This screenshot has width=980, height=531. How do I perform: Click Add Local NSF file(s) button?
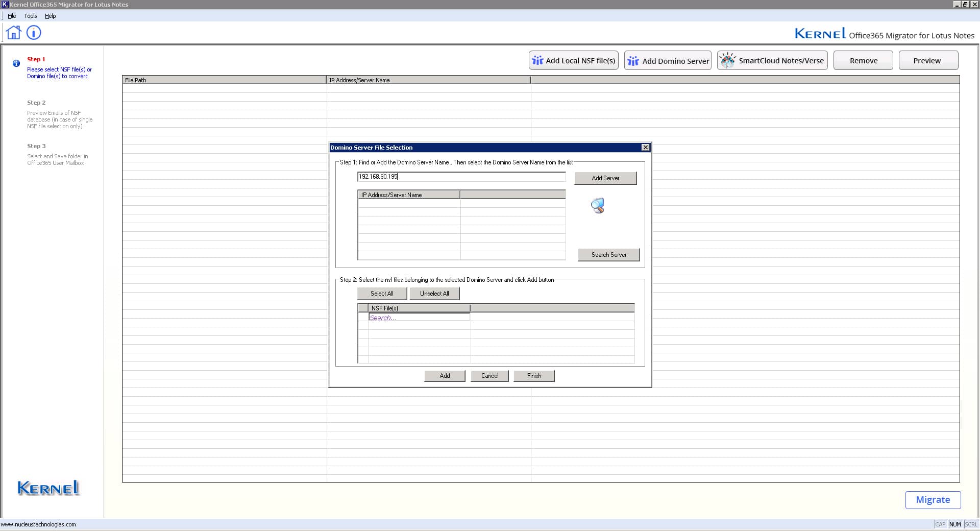[574, 60]
